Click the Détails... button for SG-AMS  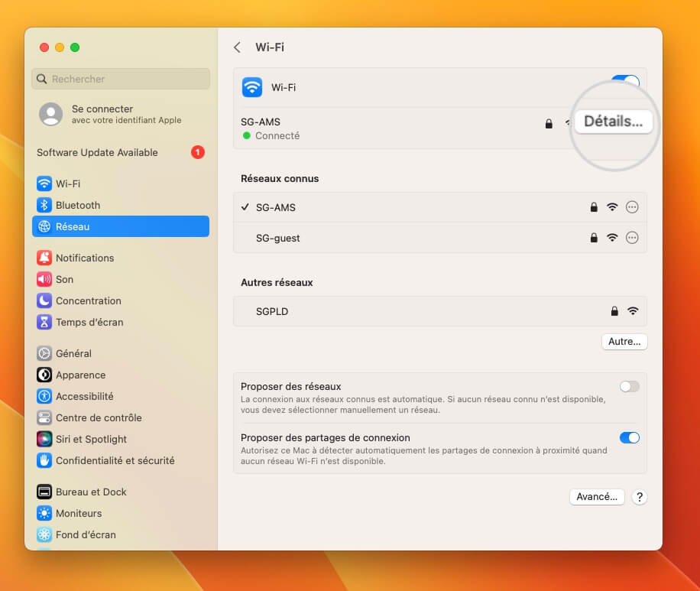coord(614,122)
